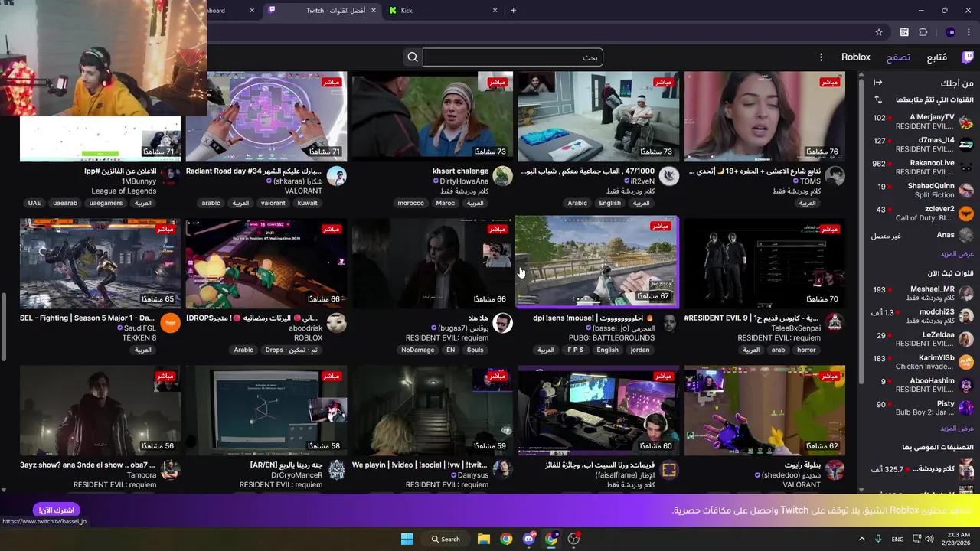Image resolution: width=980 pixels, height=551 pixels.
Task: Open the QR extension icon in the toolbar
Action: tap(904, 32)
